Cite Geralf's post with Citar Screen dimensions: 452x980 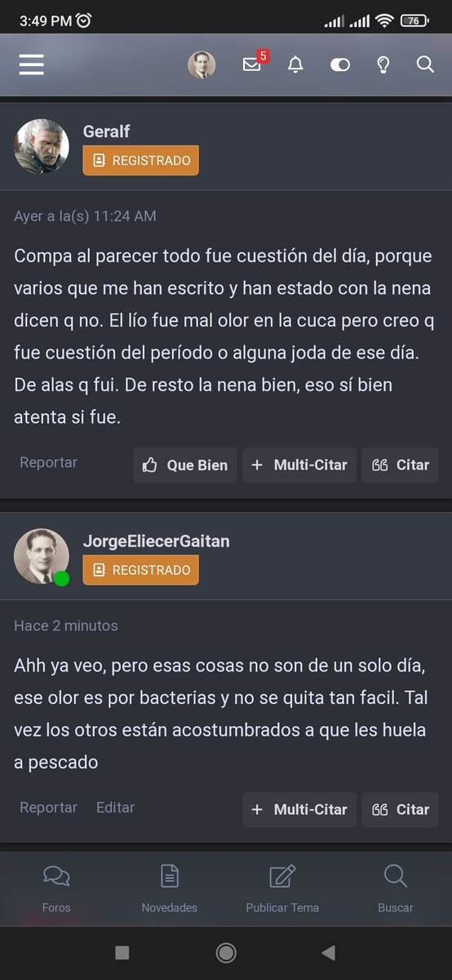401,465
